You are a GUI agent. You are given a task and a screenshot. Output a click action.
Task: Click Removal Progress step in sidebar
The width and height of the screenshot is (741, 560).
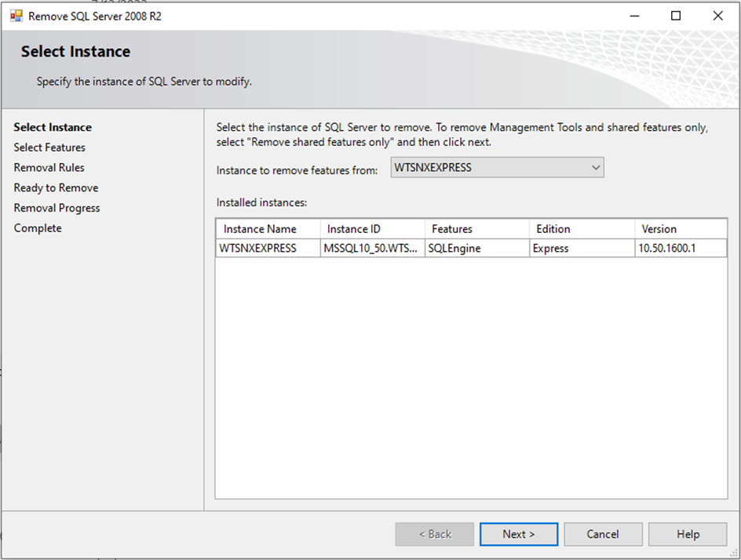pos(57,208)
